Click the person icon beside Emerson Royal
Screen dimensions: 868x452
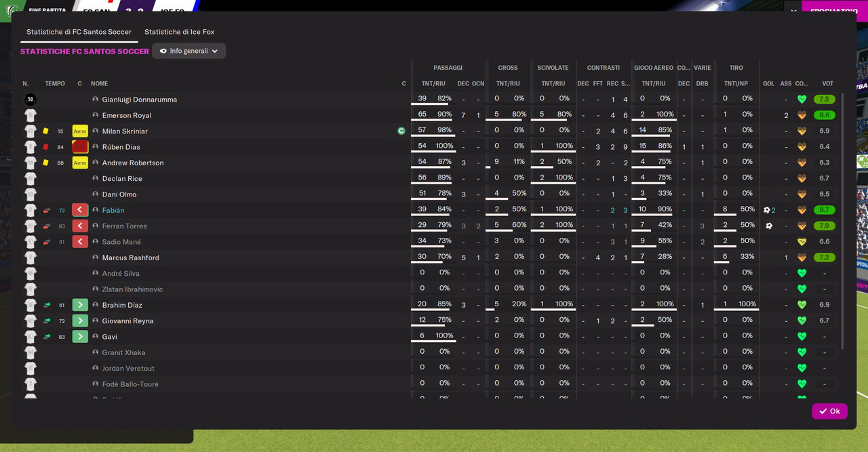coord(96,115)
